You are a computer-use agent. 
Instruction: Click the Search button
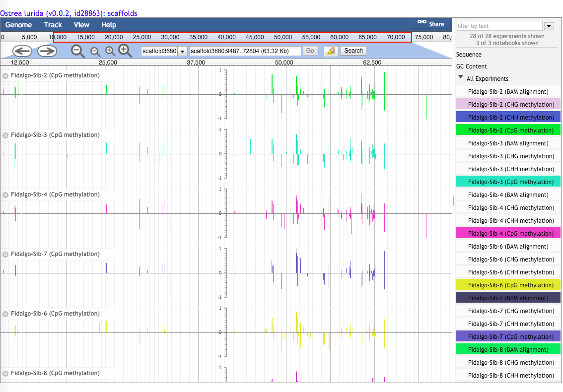353,51
